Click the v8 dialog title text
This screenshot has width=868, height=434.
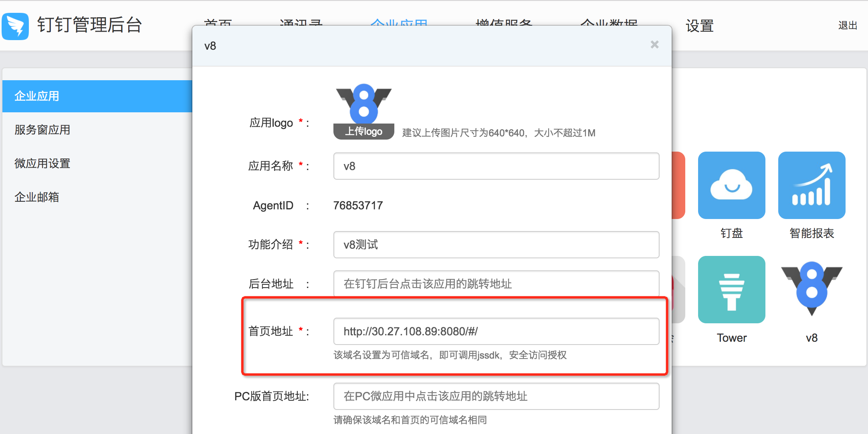[210, 46]
